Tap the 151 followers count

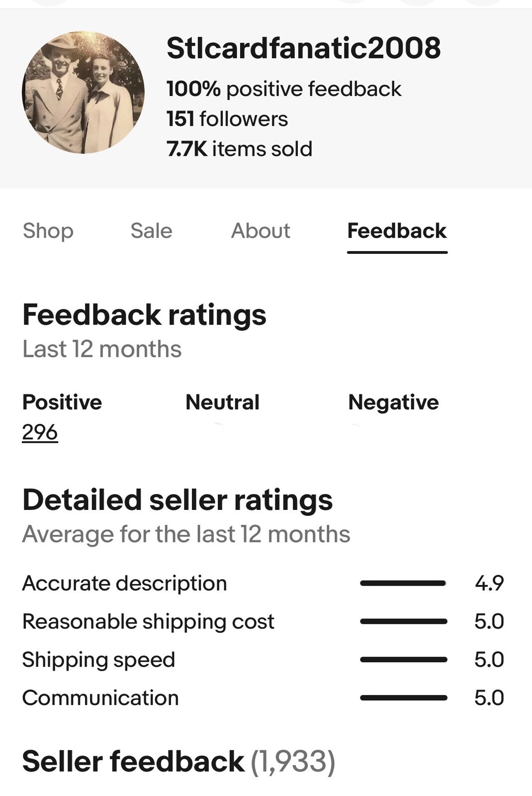pos(227,119)
